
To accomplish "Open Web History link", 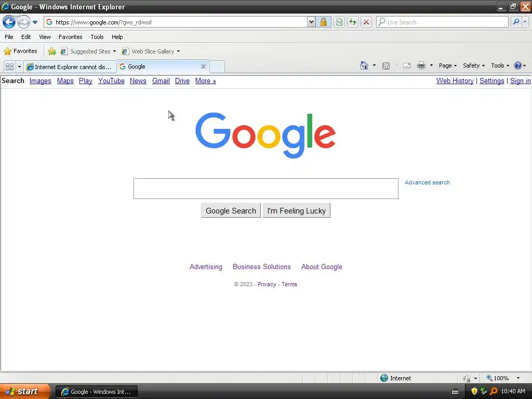I will coord(455,81).
